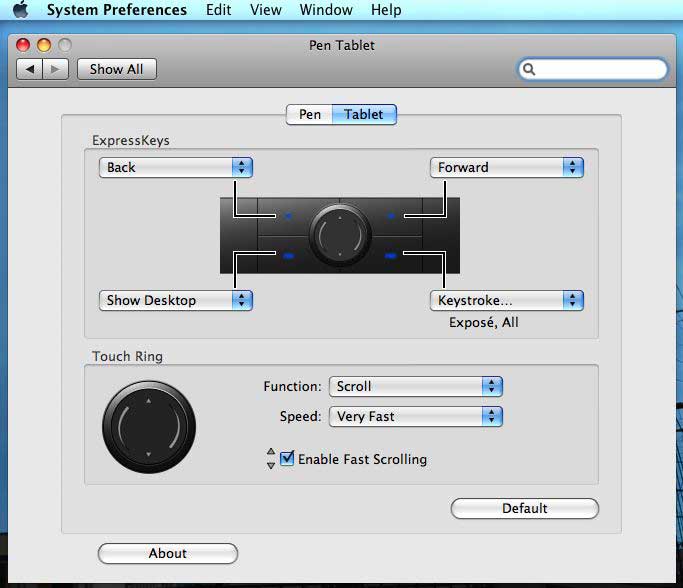Click the About button
Viewport: 683px width, 588px height.
168,554
